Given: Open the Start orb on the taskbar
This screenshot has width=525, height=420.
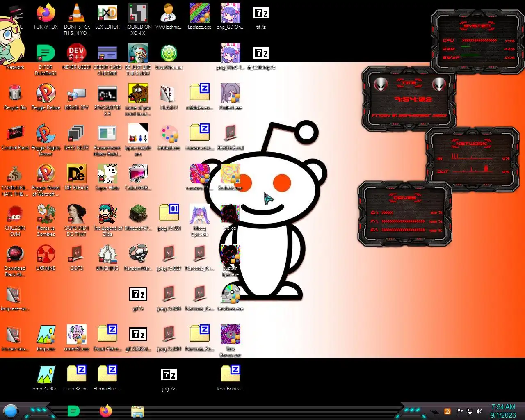Looking at the screenshot, I should click(x=11, y=411).
